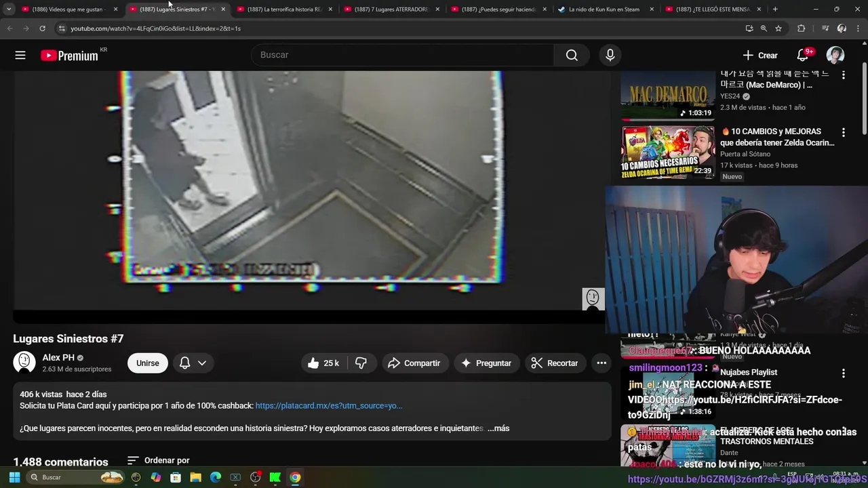Open the account avatar menu

click(x=835, y=55)
